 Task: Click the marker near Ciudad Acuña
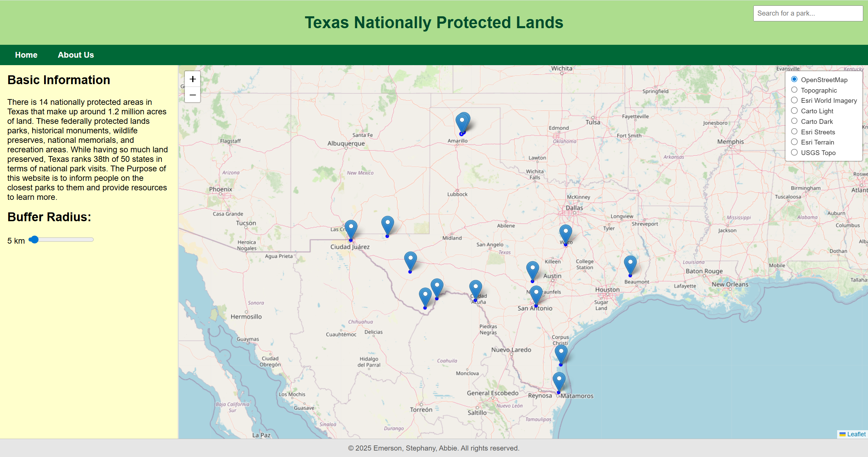click(x=476, y=289)
